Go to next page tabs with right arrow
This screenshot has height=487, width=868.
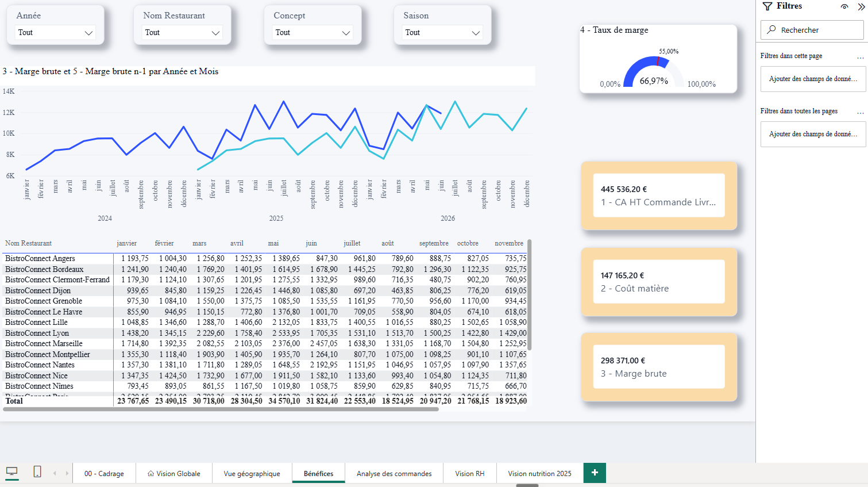point(67,473)
